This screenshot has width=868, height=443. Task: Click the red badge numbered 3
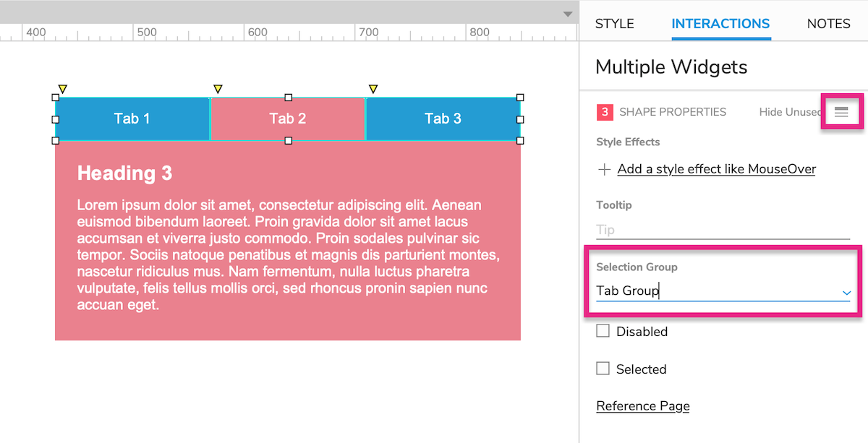(x=605, y=112)
